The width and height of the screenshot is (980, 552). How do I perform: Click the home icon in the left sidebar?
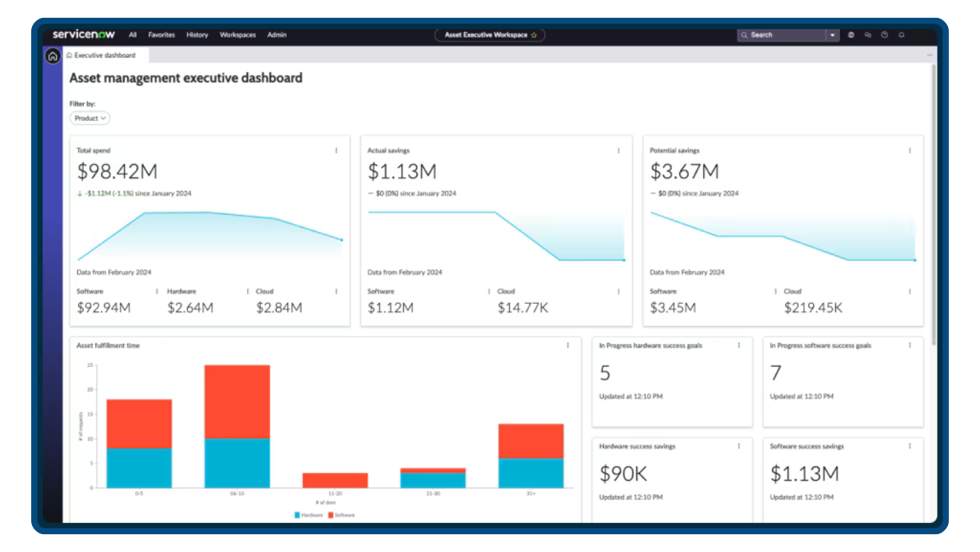click(52, 56)
